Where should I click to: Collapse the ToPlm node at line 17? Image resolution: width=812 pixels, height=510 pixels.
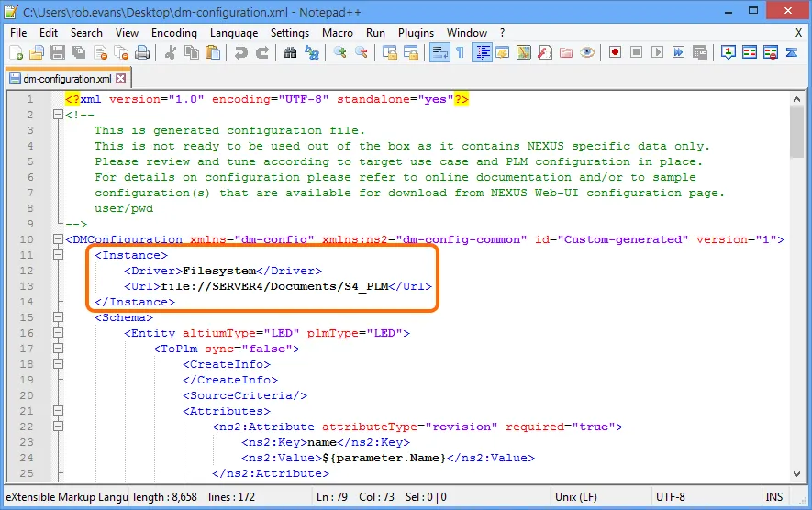click(58, 349)
